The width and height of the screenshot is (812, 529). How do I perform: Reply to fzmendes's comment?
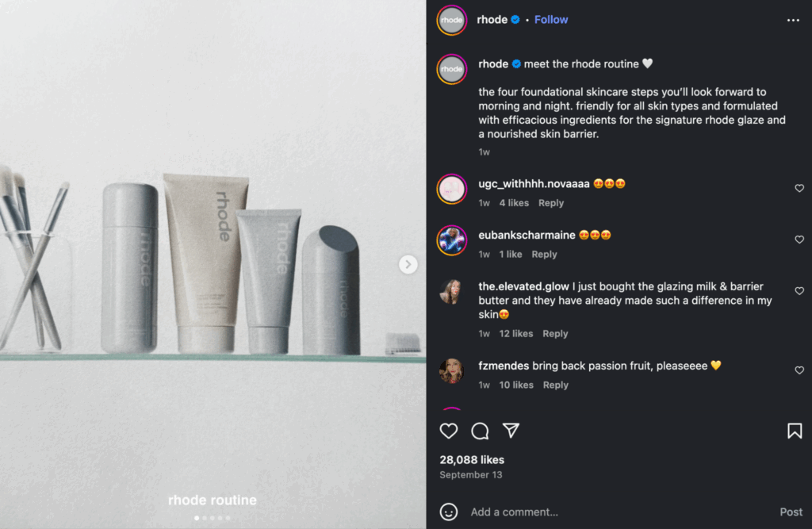click(555, 385)
